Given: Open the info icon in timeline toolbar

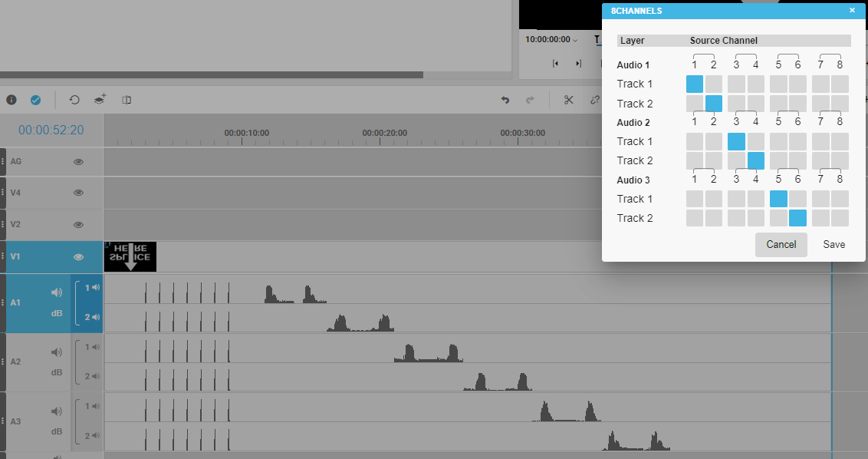Looking at the screenshot, I should 12,100.
